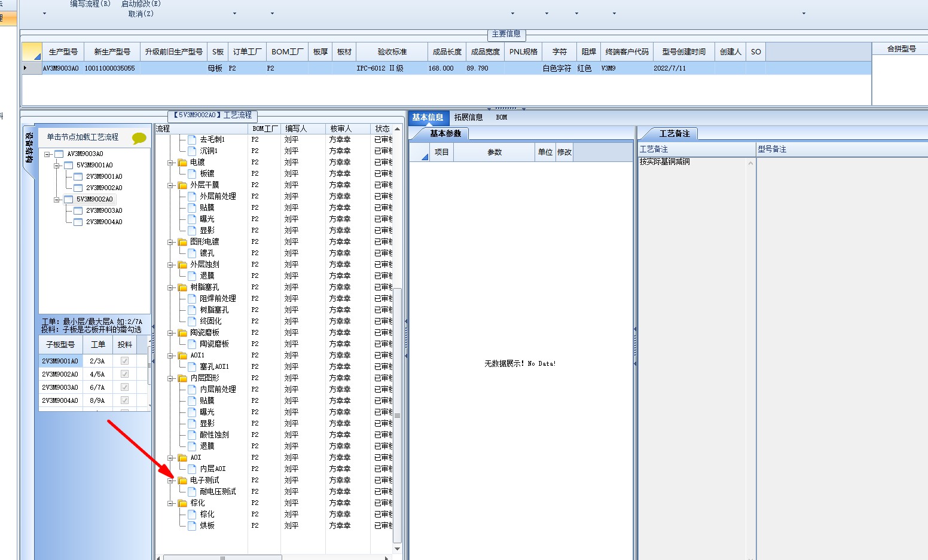The image size is (928, 560).
Task: Collapse the 外层干膜 process group
Action: (x=171, y=185)
